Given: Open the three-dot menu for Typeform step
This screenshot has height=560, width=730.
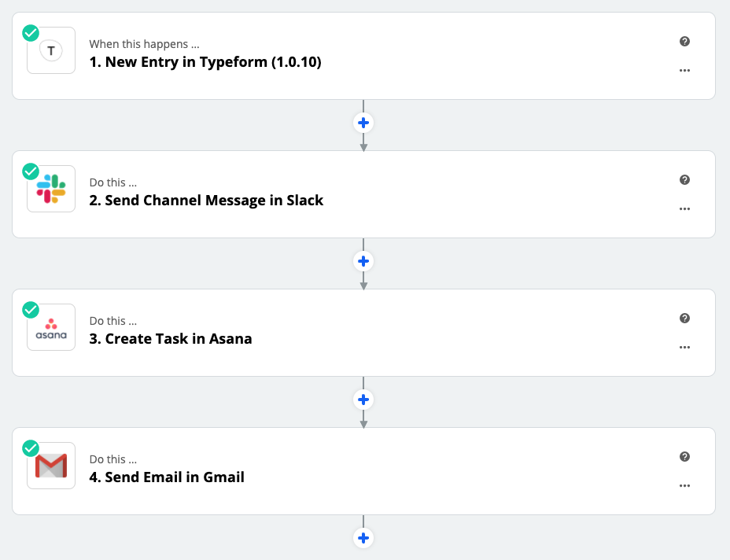Looking at the screenshot, I should (x=684, y=70).
